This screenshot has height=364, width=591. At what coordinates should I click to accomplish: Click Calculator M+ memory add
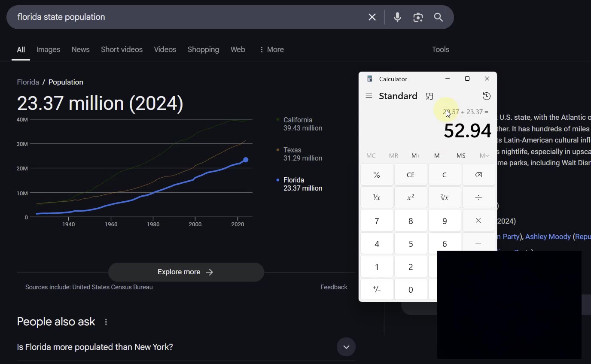click(416, 155)
